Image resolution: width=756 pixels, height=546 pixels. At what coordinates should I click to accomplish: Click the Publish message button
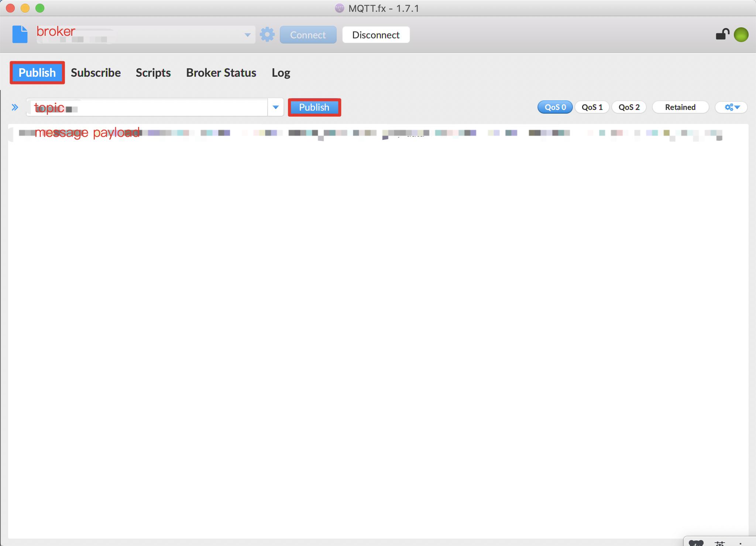[315, 107]
